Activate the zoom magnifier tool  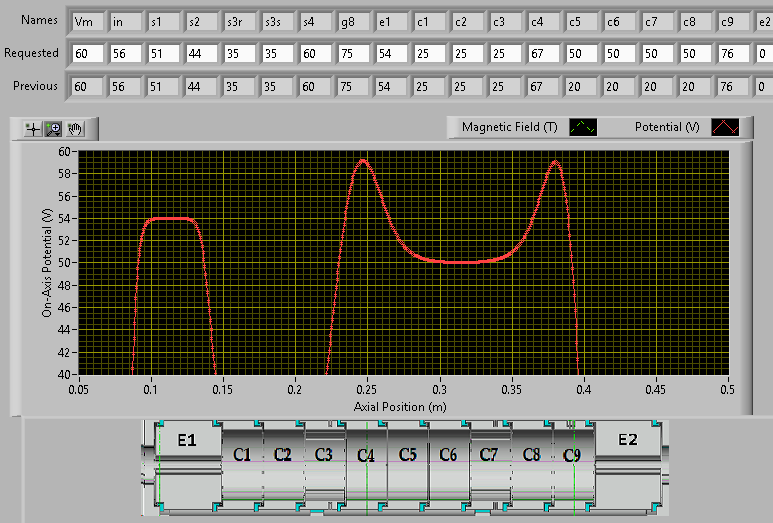[x=54, y=128]
